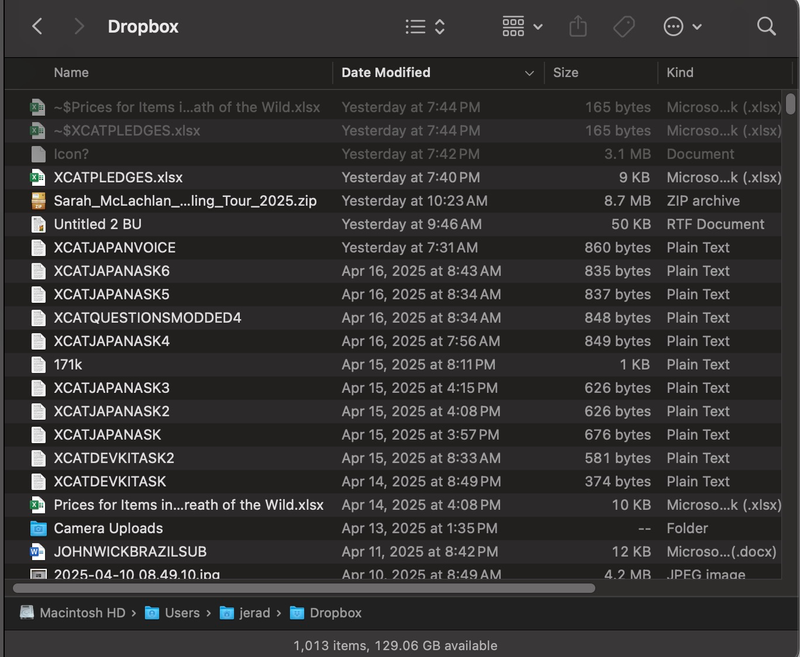The width and height of the screenshot is (800, 657).
Task: Open the list view options switcher
Action: coord(425,27)
